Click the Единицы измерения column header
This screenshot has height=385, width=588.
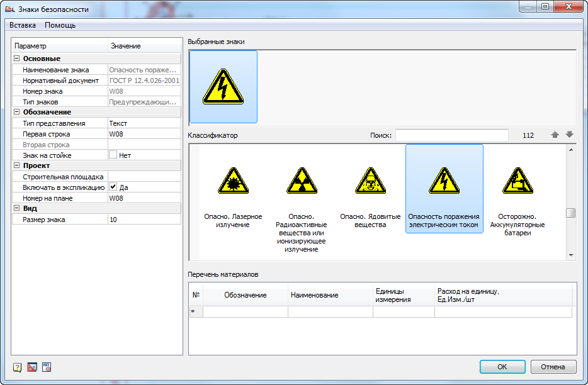pyautogui.click(x=404, y=295)
